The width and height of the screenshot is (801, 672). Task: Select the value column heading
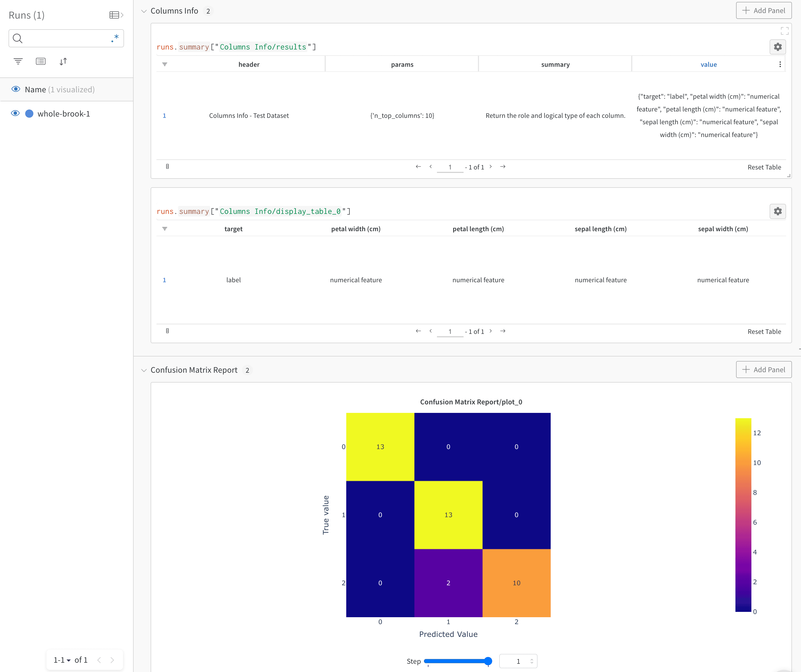pyautogui.click(x=709, y=64)
